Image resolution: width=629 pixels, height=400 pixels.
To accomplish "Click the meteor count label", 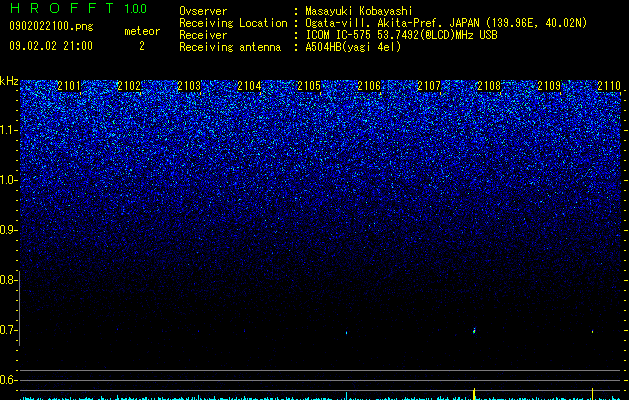I will coord(142,31).
